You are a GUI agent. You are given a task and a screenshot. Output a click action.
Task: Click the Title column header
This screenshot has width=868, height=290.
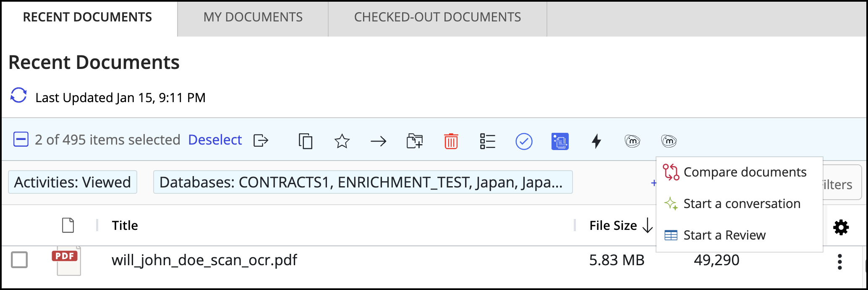(x=125, y=225)
